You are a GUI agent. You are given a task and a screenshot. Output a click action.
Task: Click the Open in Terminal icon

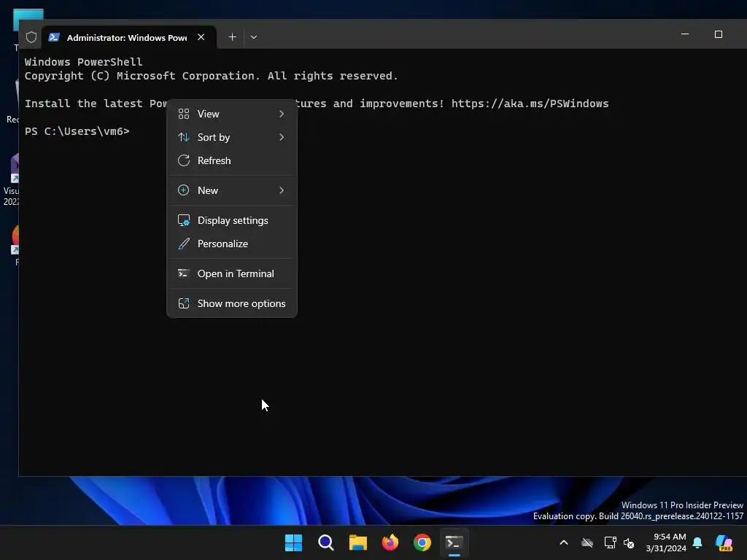(x=183, y=273)
